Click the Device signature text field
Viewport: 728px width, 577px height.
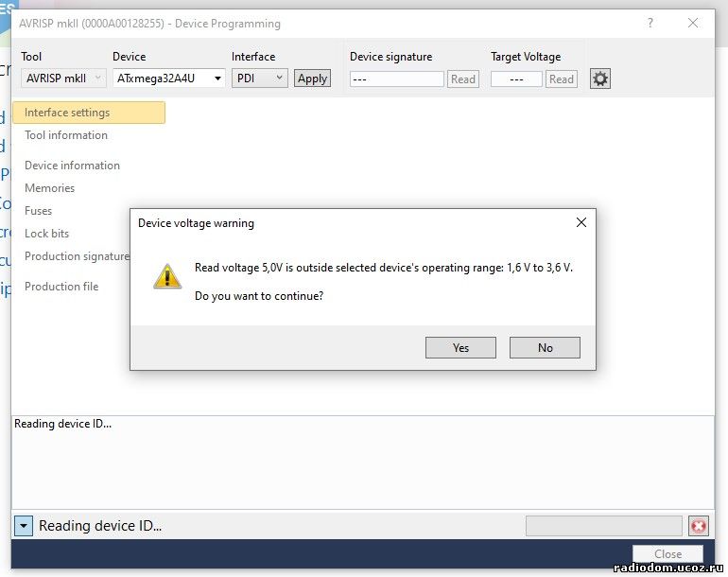point(397,79)
